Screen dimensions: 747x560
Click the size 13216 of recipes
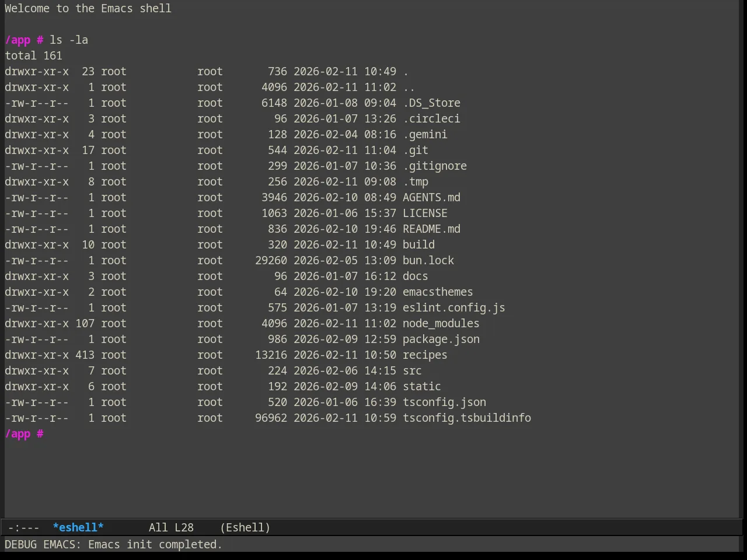point(271,355)
